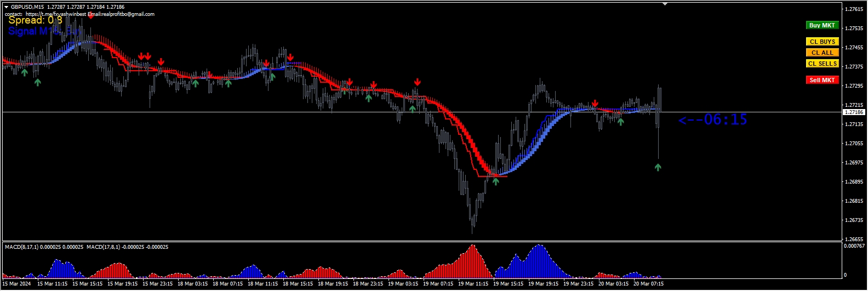Click the current price tag 1.27186
Image resolution: width=868 pixels, height=291 pixels.
click(853, 112)
